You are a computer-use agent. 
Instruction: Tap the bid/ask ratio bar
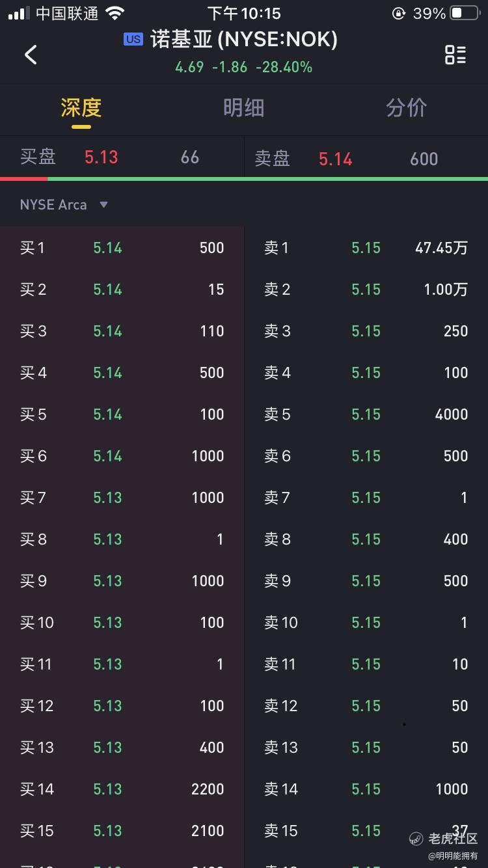point(244,178)
